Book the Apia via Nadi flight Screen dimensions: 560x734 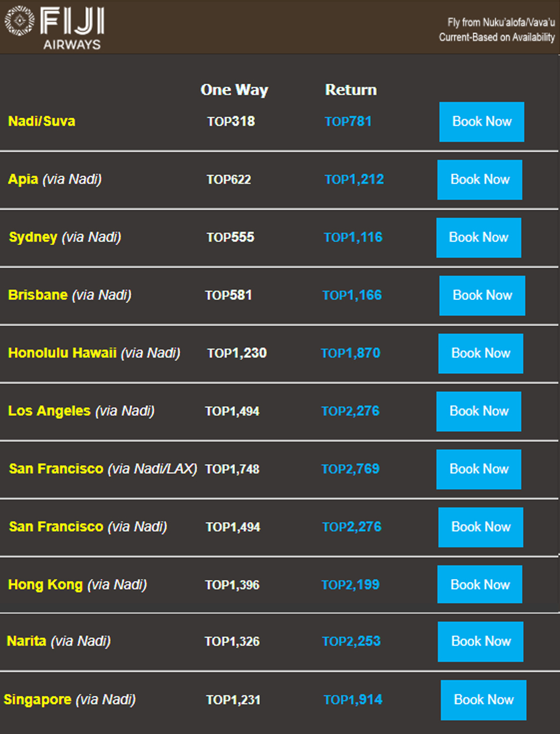[480, 180]
